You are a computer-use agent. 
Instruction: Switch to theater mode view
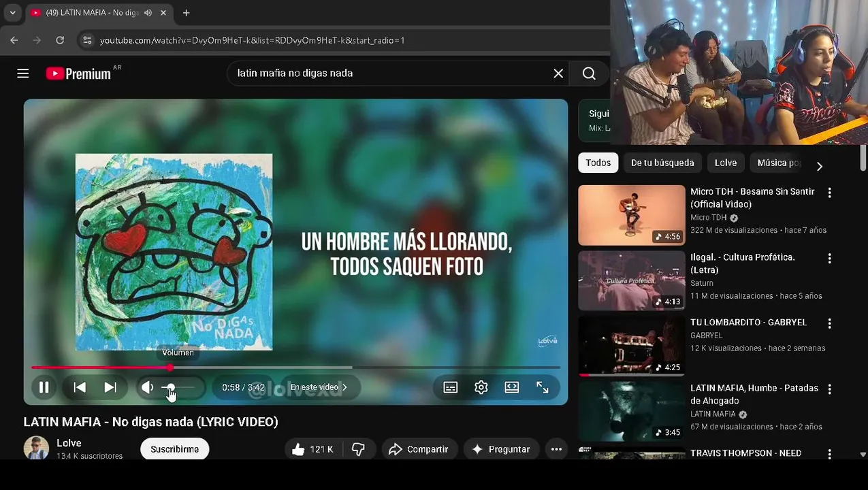click(512, 387)
